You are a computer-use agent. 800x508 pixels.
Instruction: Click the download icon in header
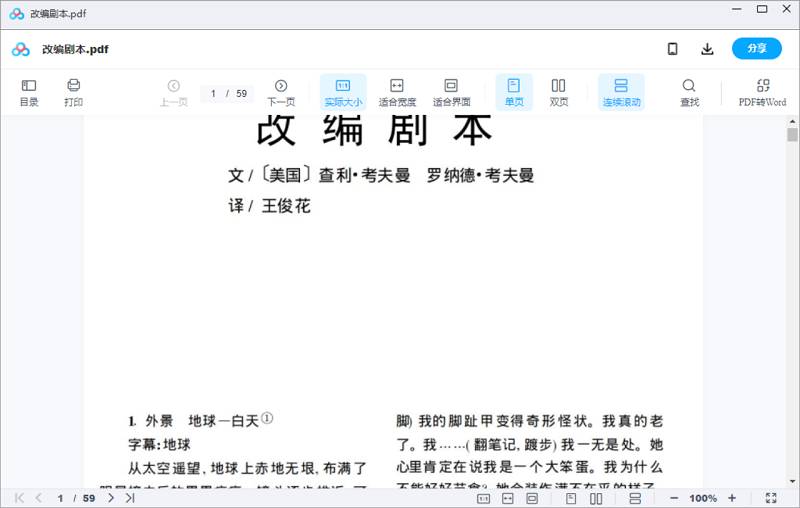pos(707,49)
